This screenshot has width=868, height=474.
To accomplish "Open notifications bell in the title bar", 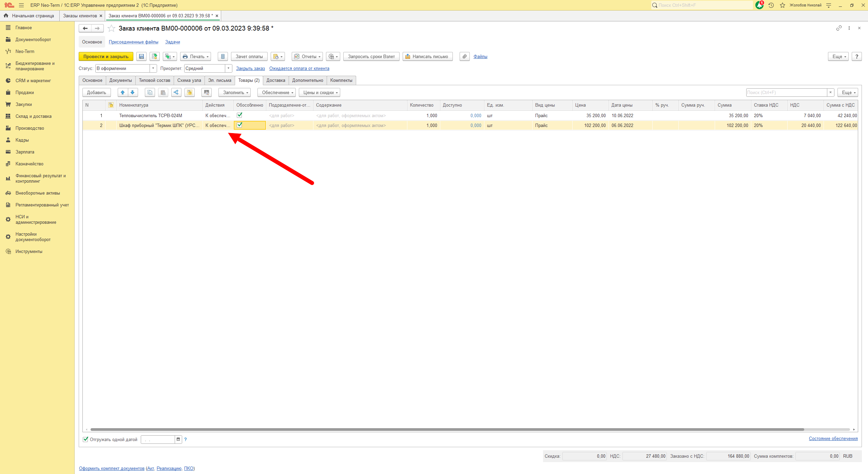I will 759,5.
